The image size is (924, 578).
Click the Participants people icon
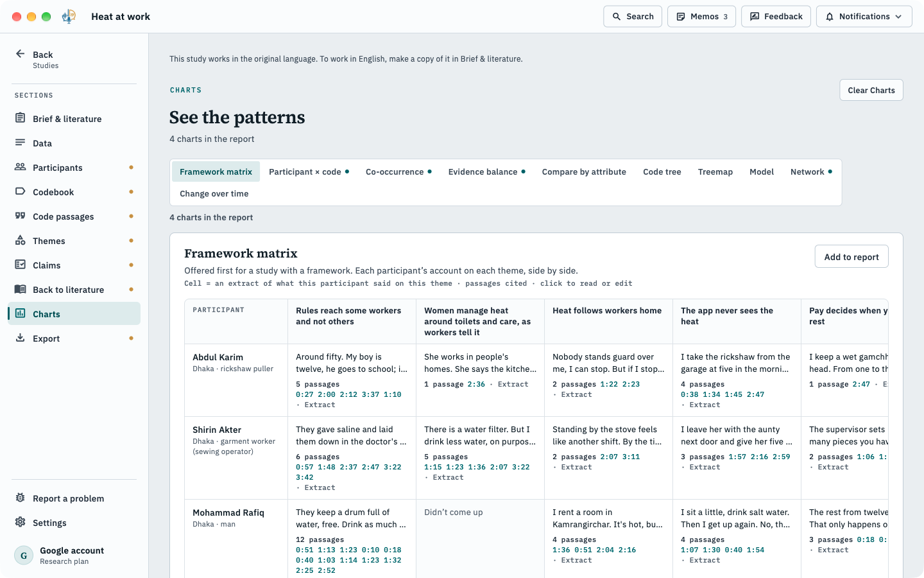coord(20,167)
